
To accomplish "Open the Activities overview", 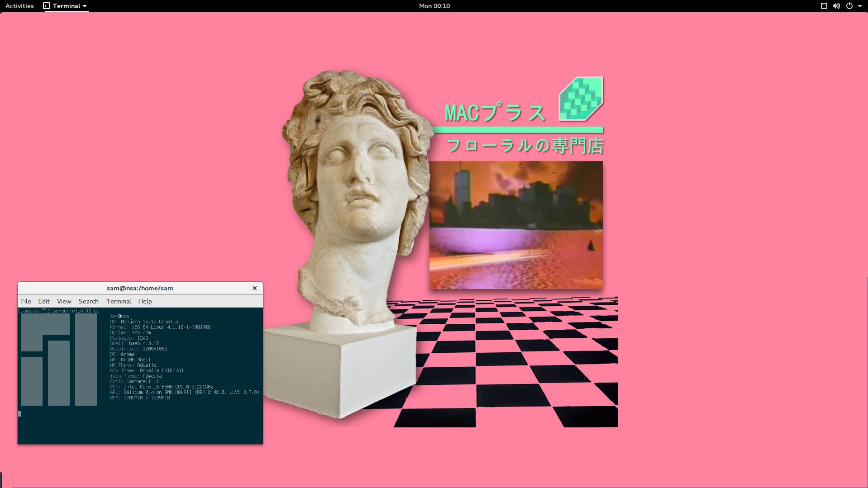I will coord(19,6).
